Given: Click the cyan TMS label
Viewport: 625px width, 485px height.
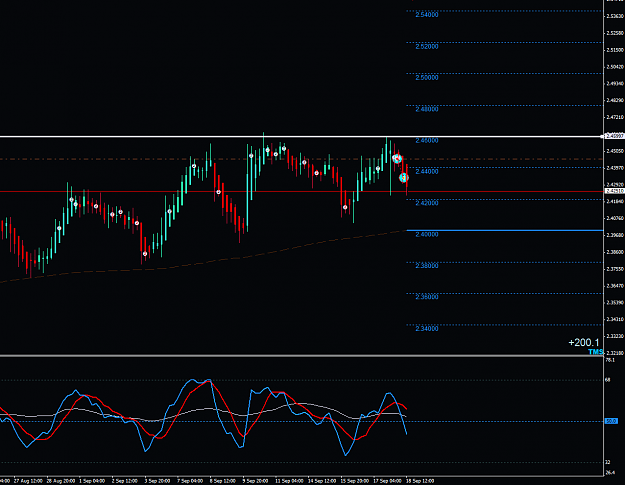Looking at the screenshot, I should click(596, 351).
